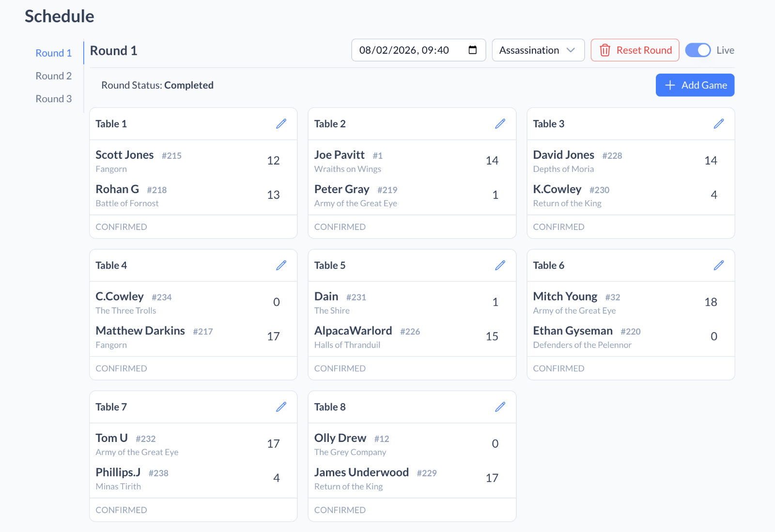Click Table 1 CONFIRMED status
This screenshot has width=775, height=532.
(x=121, y=227)
